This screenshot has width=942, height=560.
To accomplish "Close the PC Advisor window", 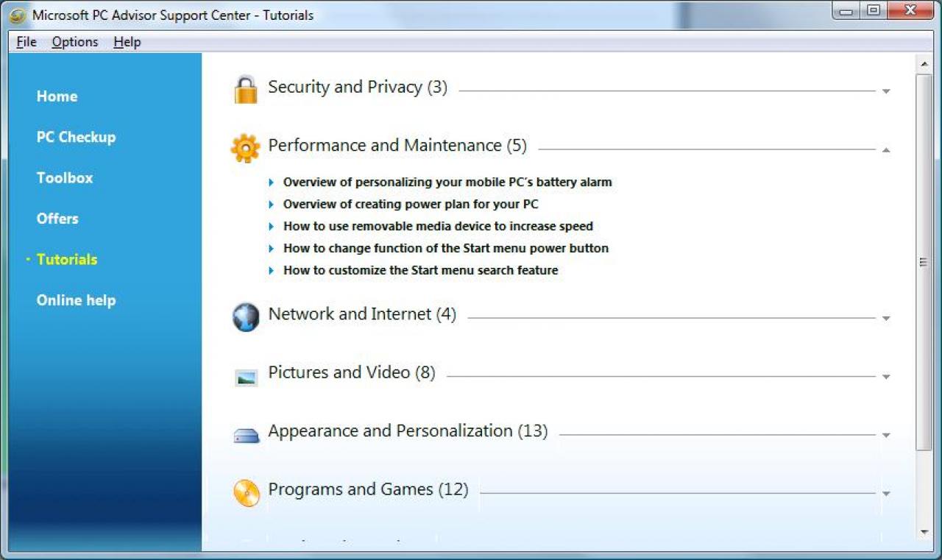I will click(910, 11).
